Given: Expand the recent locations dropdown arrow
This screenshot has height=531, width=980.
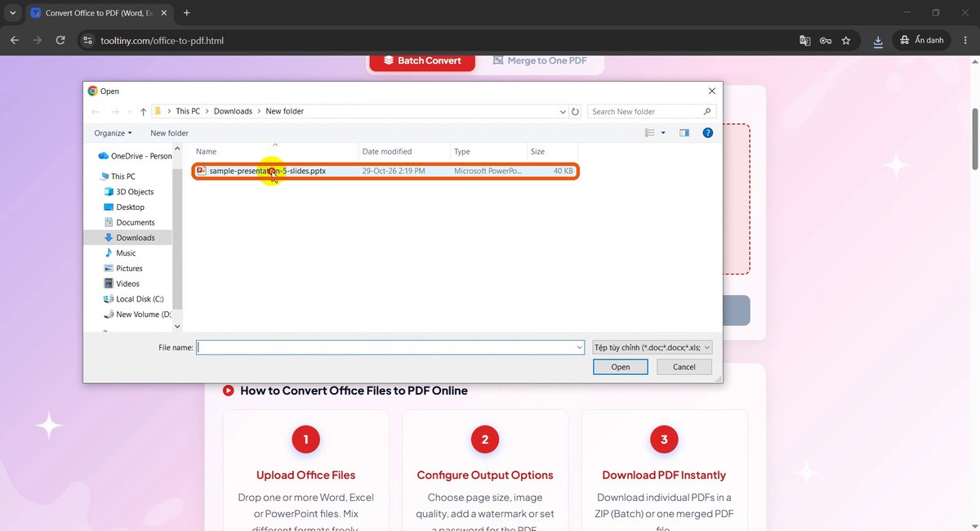Looking at the screenshot, I should pos(128,112).
